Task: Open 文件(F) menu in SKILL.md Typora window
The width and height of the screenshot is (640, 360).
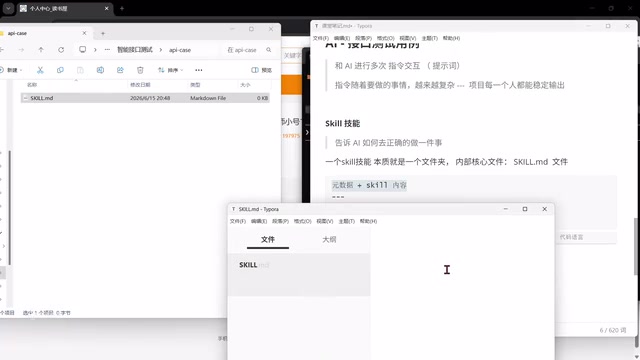Action: click(x=238, y=221)
